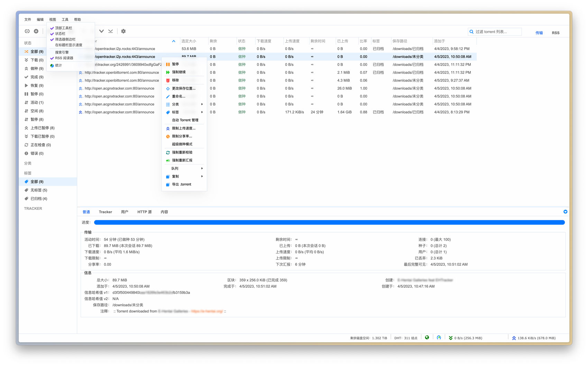Click the add torrent link chain icon
The width and height of the screenshot is (588, 366).
tap(27, 31)
